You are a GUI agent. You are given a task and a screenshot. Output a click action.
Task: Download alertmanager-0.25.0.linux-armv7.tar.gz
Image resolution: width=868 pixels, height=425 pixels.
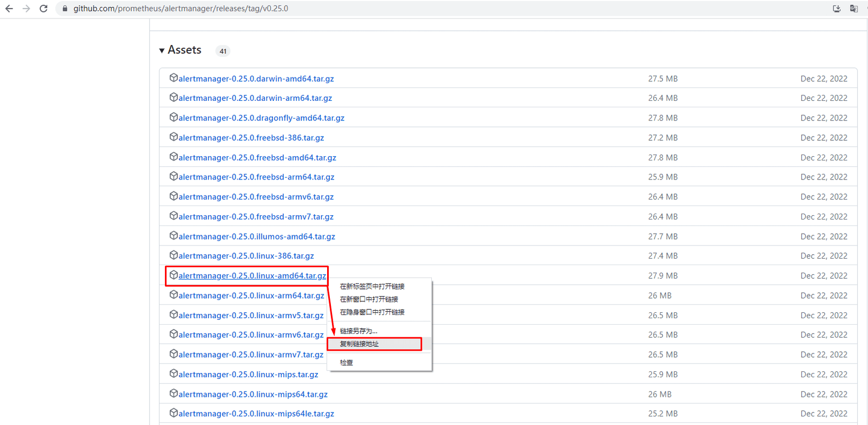coord(251,355)
